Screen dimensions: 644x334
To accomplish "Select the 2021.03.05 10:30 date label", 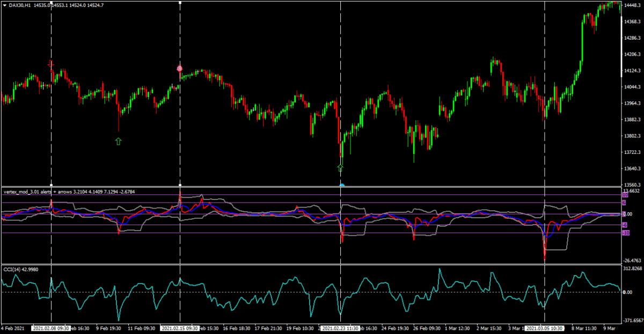I will 545,328.
